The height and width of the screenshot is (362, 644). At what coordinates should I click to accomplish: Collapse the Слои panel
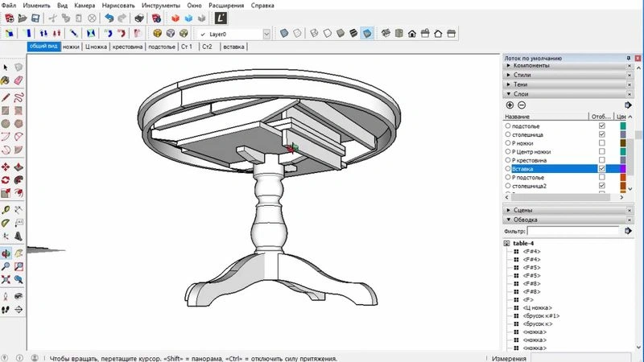[x=508, y=93]
